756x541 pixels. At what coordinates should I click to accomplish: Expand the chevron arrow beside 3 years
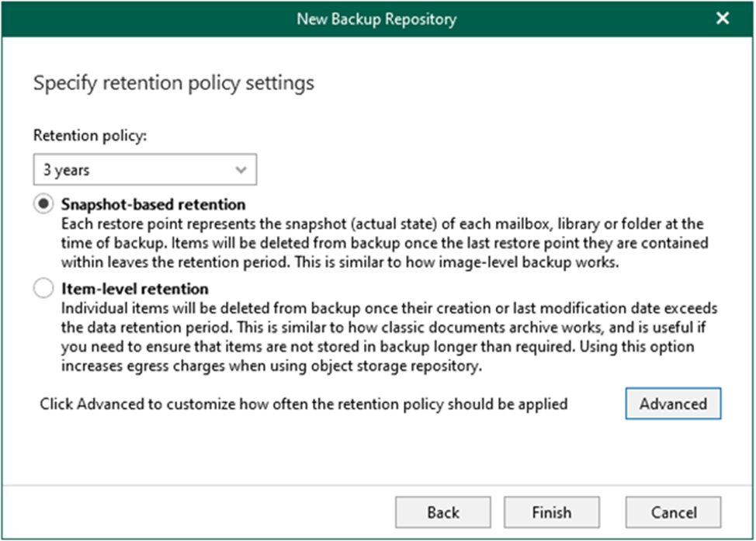click(x=241, y=170)
